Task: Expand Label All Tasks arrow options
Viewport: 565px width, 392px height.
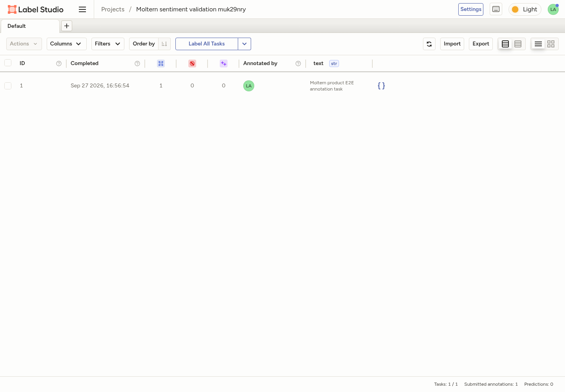Action: (x=244, y=44)
